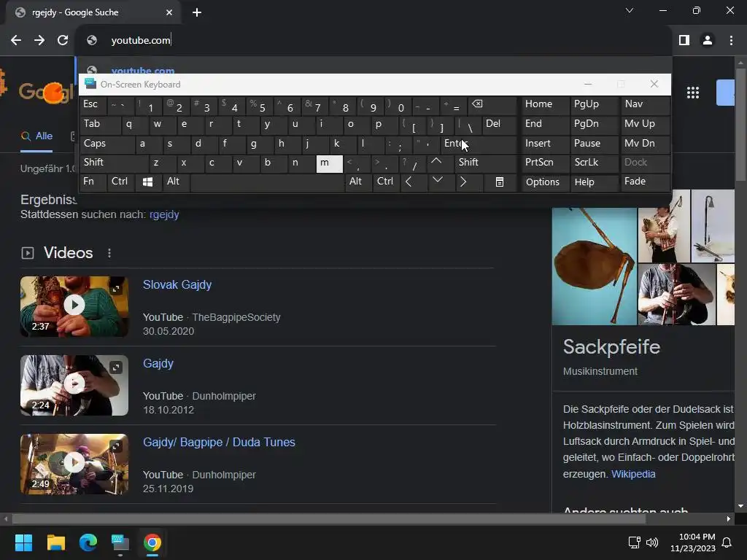The height and width of the screenshot is (560, 747).
Task: Open the Videos section three-dot menu
Action: 109,253
